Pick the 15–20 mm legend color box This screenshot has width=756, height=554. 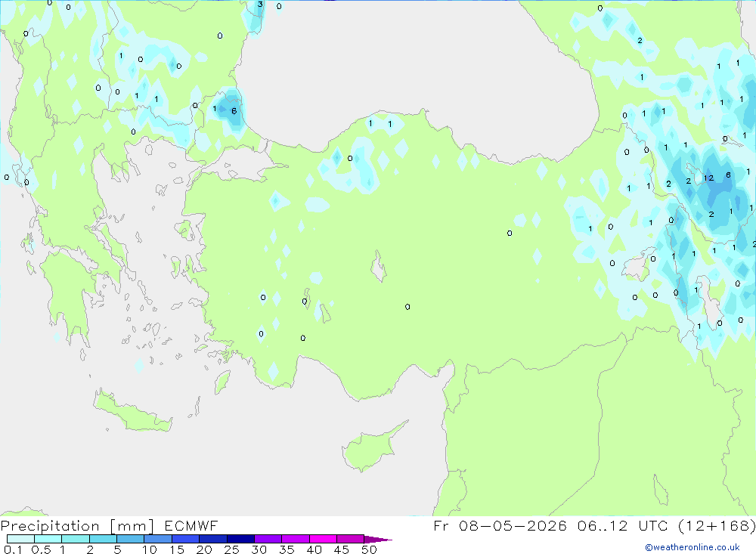click(x=186, y=539)
